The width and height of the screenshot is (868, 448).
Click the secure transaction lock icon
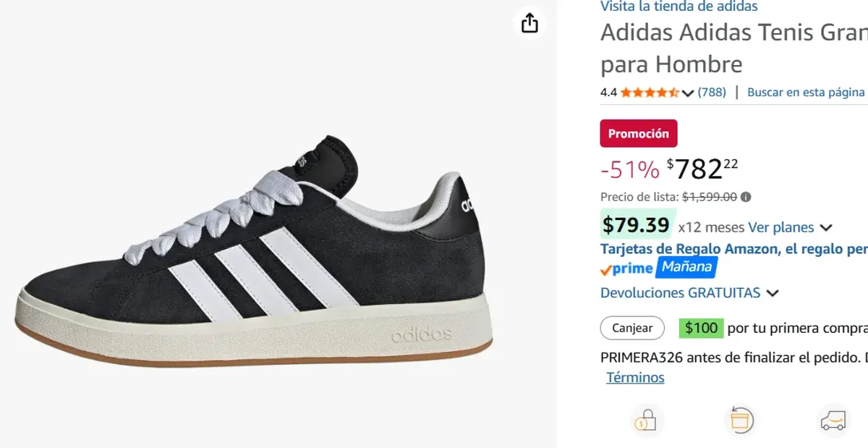point(646,420)
